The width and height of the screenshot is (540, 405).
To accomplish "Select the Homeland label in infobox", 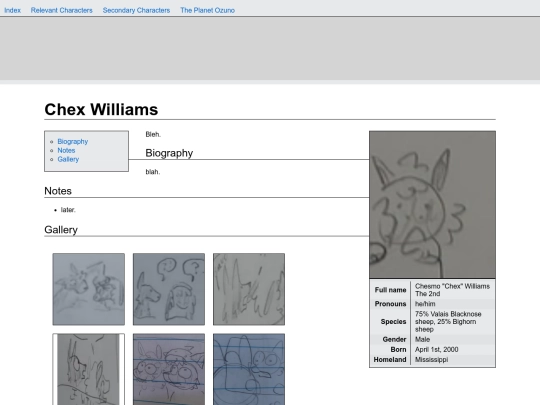I will (390, 360).
